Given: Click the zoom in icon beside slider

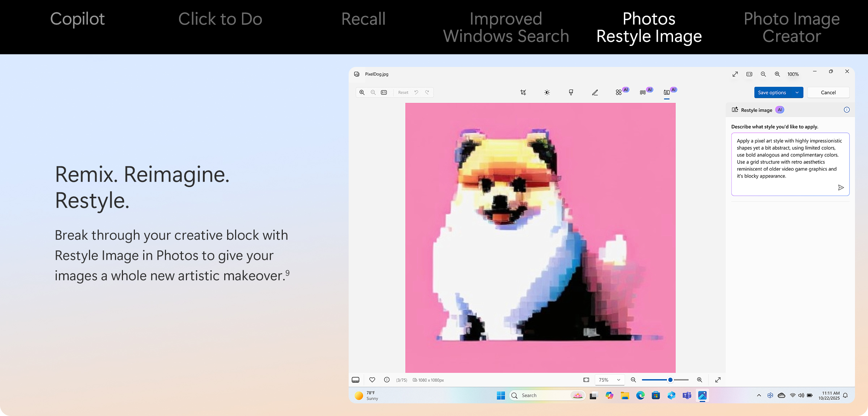Looking at the screenshot, I should [x=699, y=380].
